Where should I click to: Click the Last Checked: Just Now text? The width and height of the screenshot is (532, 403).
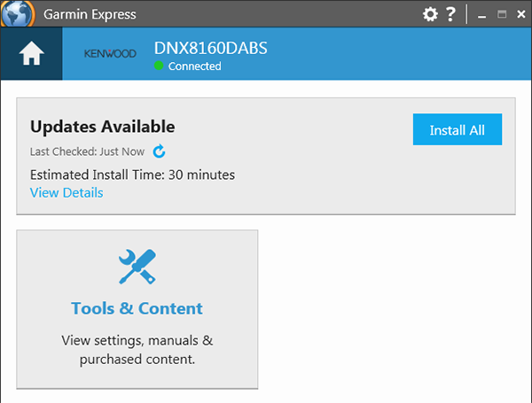pyautogui.click(x=87, y=151)
